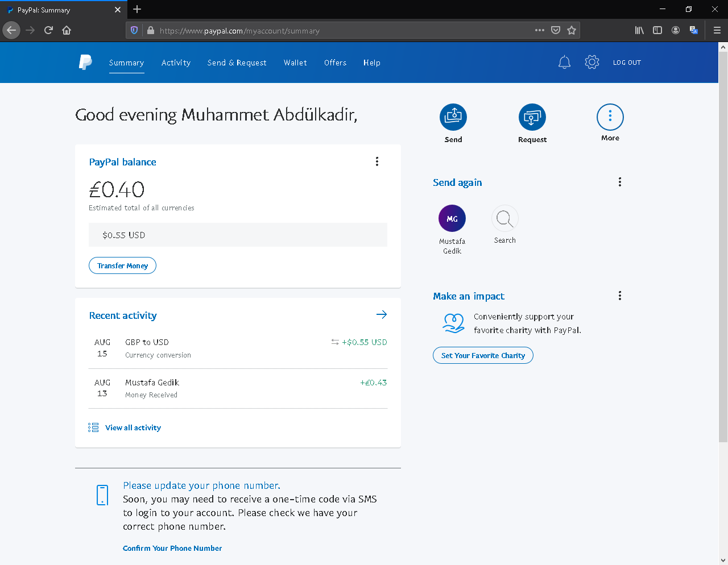Open the tracking protection shield icon
The width and height of the screenshot is (728, 565).
[x=134, y=30]
